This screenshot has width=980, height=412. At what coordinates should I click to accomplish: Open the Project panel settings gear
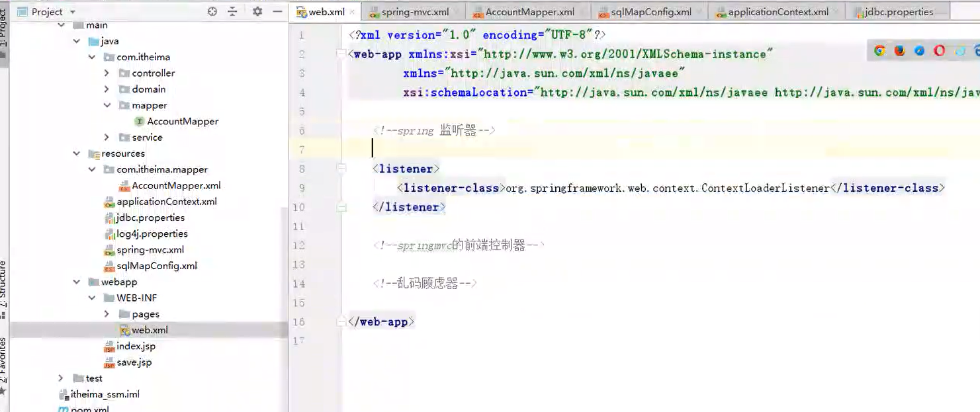tap(257, 11)
